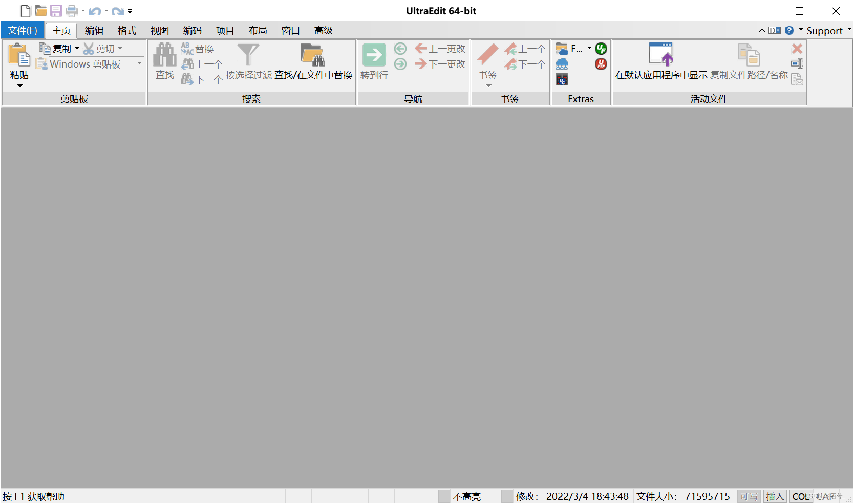Go to 下一更改 next change

click(x=440, y=64)
